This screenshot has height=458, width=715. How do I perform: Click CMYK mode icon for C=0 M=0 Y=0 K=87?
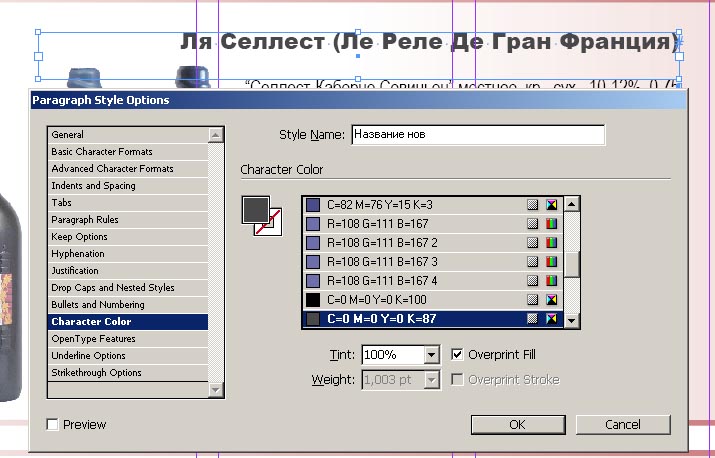552,318
